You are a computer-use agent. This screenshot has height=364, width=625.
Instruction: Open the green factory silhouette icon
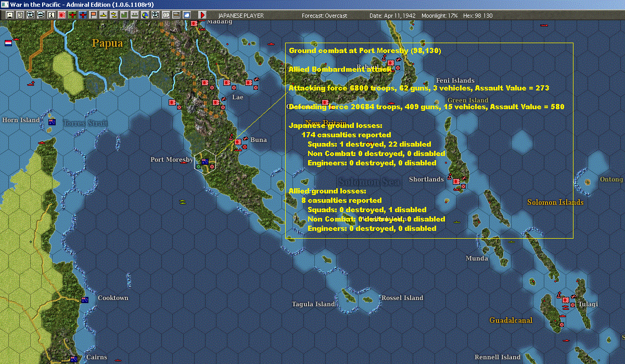point(124,15)
